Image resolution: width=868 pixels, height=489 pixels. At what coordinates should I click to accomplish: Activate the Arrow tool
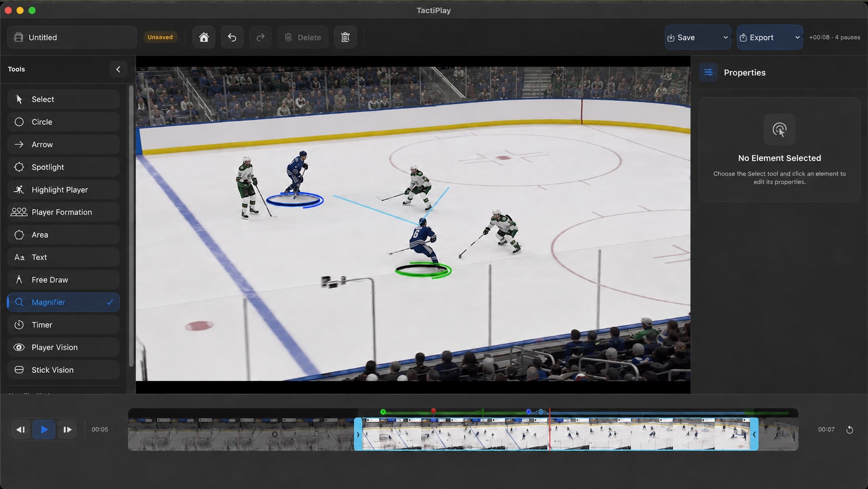click(63, 144)
